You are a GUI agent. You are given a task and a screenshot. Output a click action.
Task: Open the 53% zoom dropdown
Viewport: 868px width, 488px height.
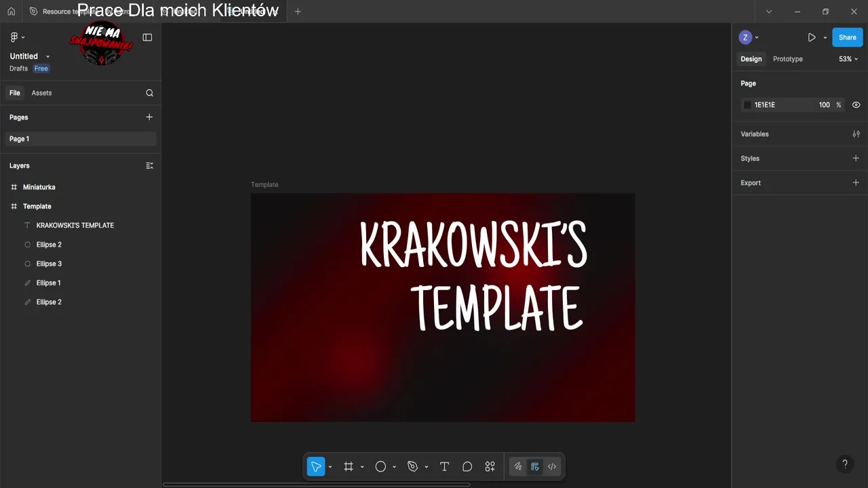[848, 59]
